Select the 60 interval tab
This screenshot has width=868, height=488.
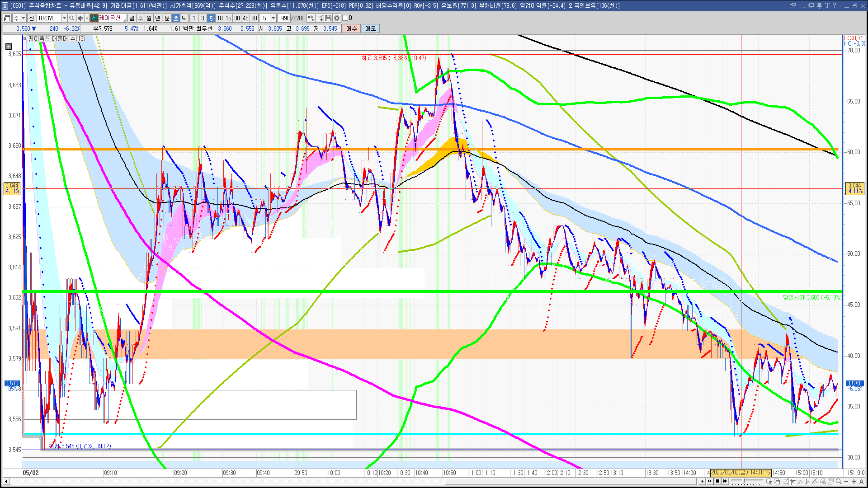point(254,18)
